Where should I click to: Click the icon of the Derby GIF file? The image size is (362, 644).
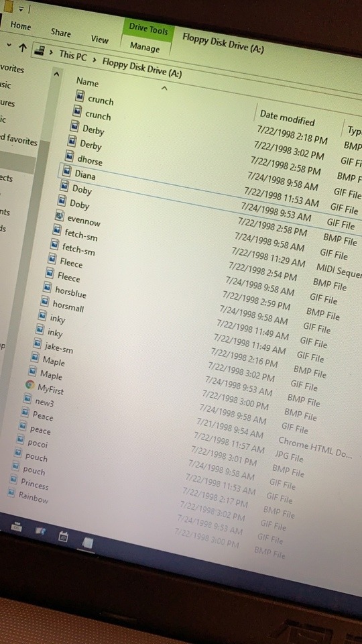pos(72,142)
